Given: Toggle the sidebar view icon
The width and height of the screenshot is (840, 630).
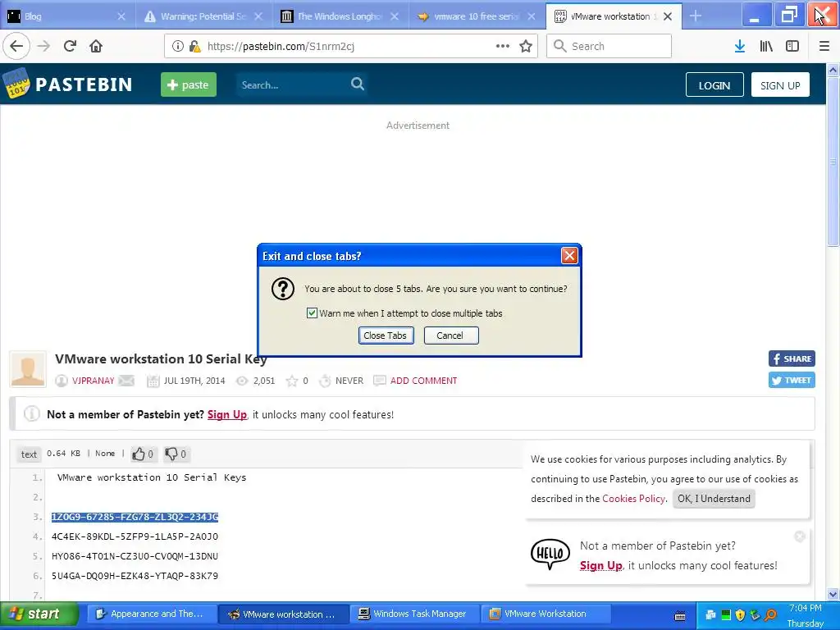Looking at the screenshot, I should tap(792, 46).
